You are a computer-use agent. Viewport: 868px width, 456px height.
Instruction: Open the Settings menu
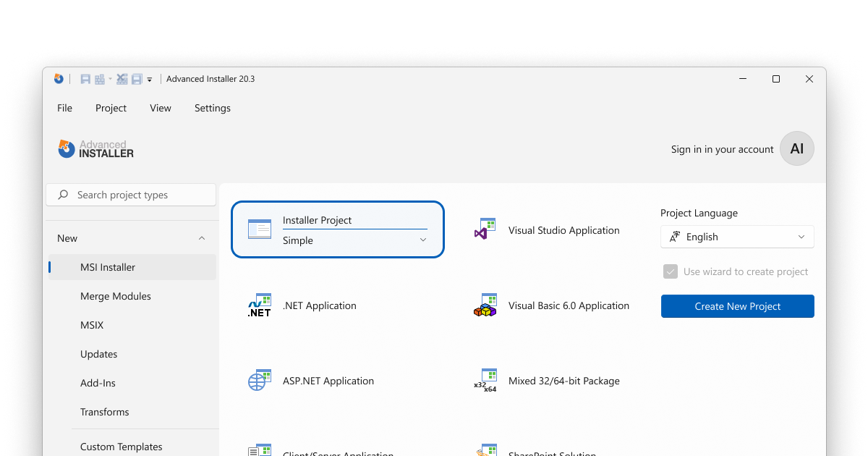click(213, 108)
